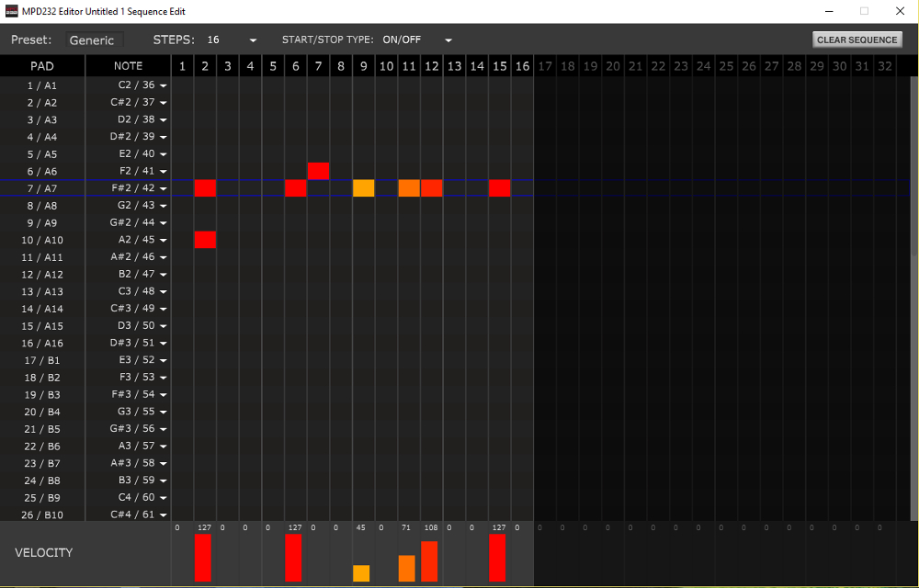
Task: Toggle off step 2 on pad 7 / A7
Action: pos(205,188)
